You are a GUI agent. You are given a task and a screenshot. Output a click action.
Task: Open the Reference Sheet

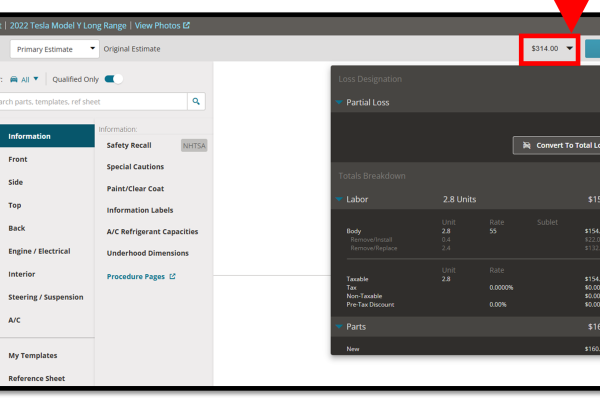(x=37, y=378)
